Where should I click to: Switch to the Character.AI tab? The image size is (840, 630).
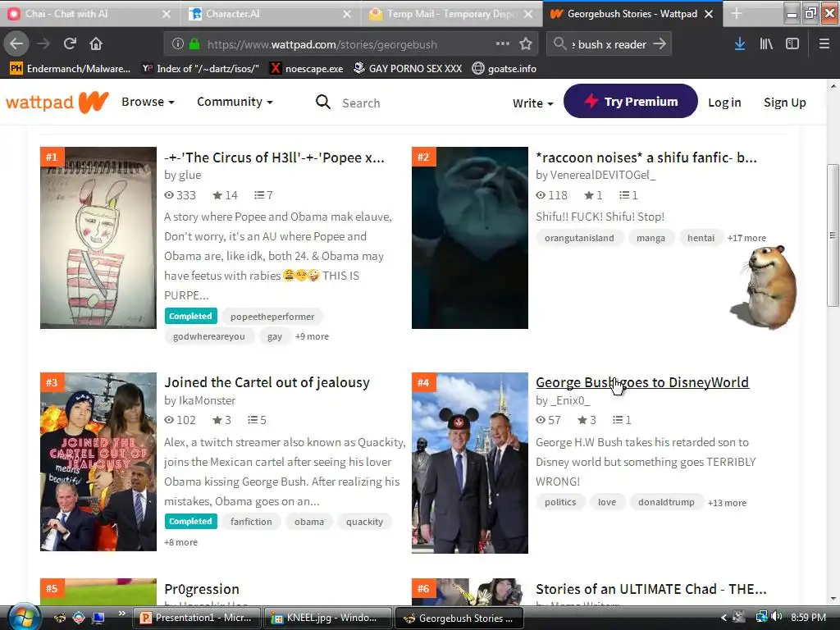271,14
